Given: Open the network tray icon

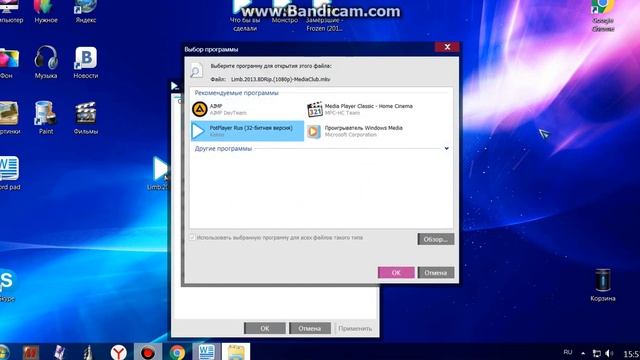Looking at the screenshot, I should pos(596,353).
